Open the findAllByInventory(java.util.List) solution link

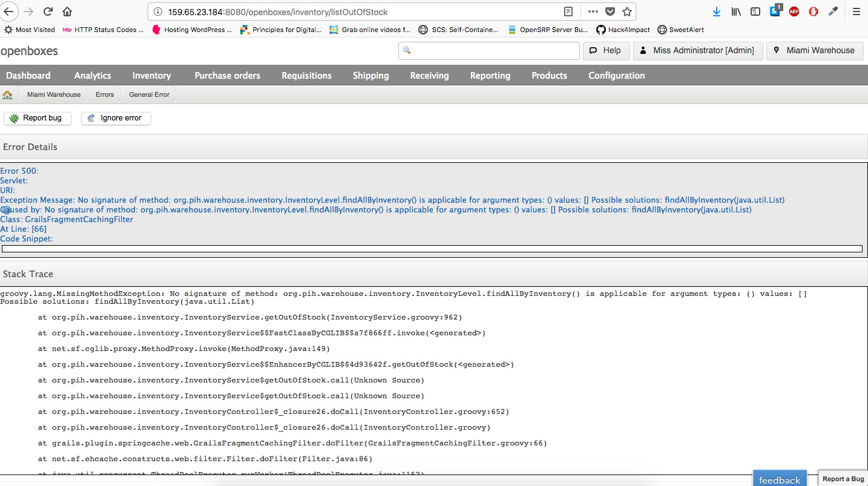click(x=725, y=200)
